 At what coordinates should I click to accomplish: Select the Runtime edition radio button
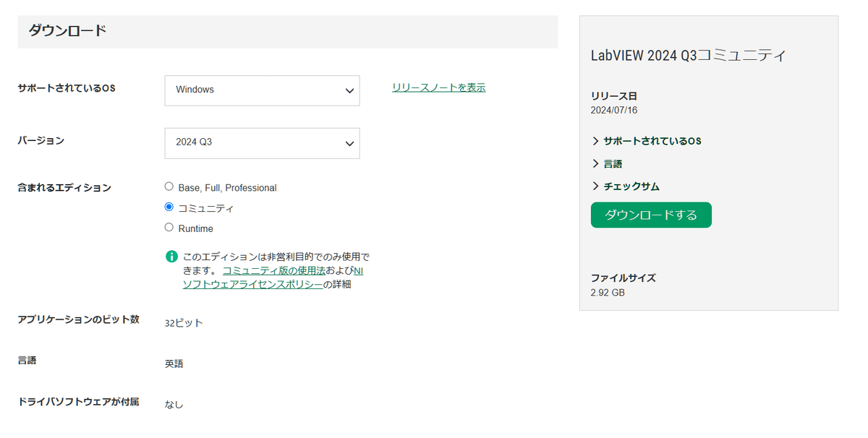169,227
